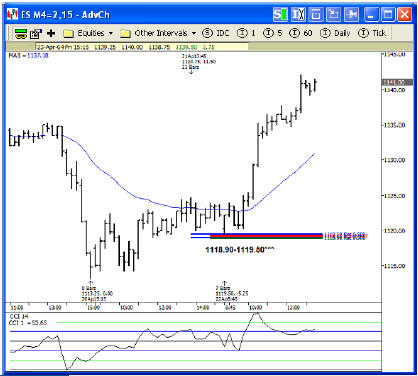
Task: Click the window-pin title bar icon
Action: point(316,15)
